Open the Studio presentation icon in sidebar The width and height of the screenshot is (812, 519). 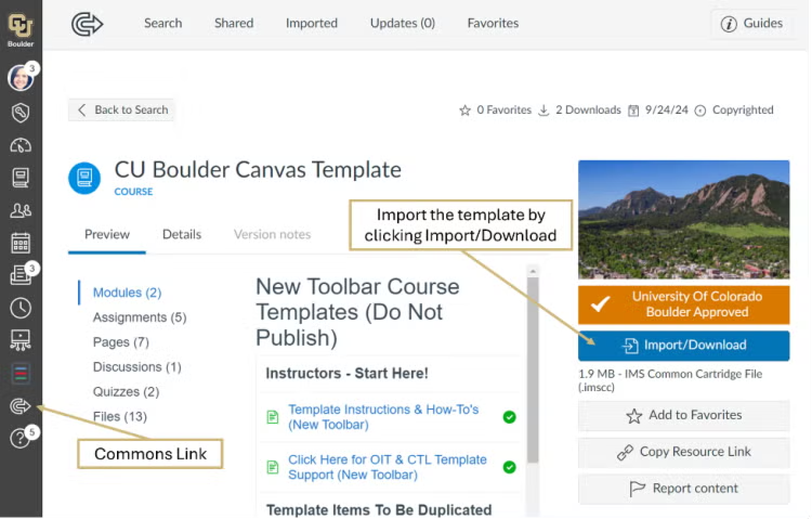(21, 340)
